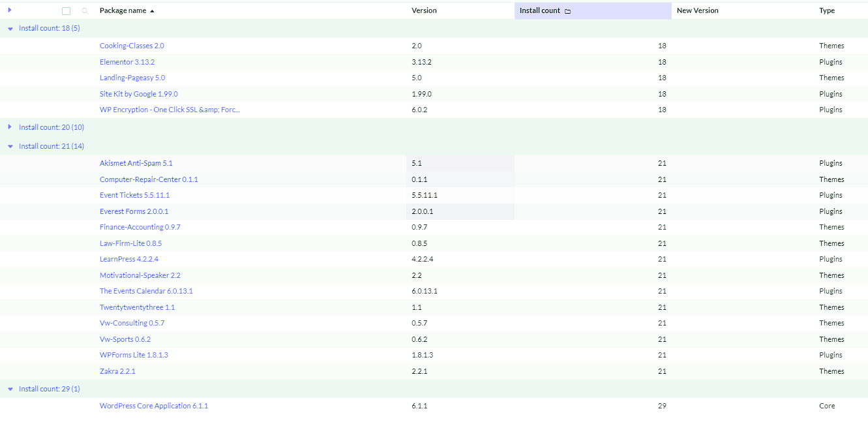Screen dimensions: 868x426
Task: Open Zakra 2.2.1 package link
Action: pyautogui.click(x=117, y=371)
